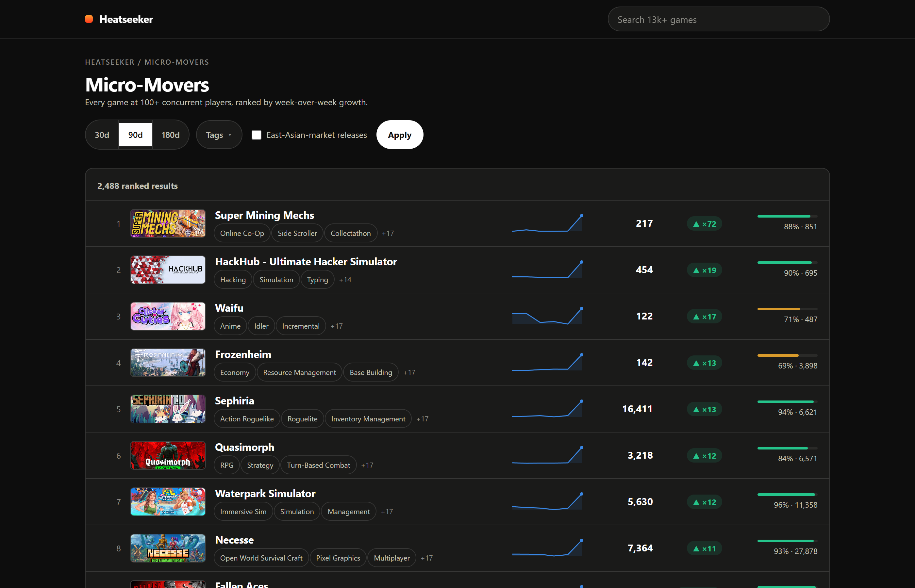Click the Online Co-Op tag

(242, 233)
